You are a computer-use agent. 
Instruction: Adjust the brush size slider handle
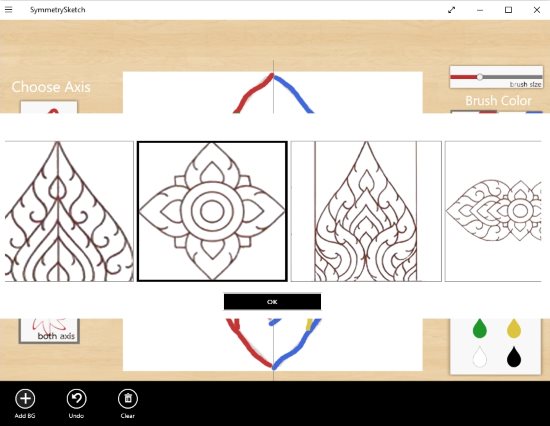tap(479, 77)
